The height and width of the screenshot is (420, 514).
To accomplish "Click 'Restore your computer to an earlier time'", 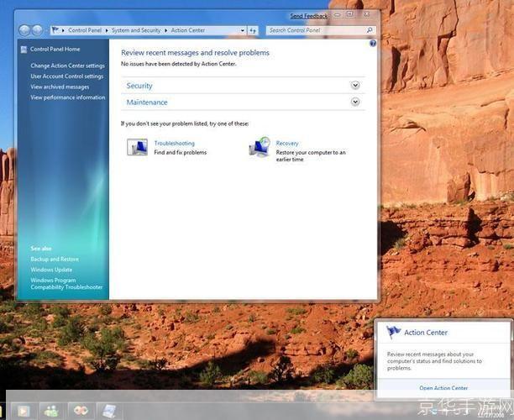I will 311,155.
